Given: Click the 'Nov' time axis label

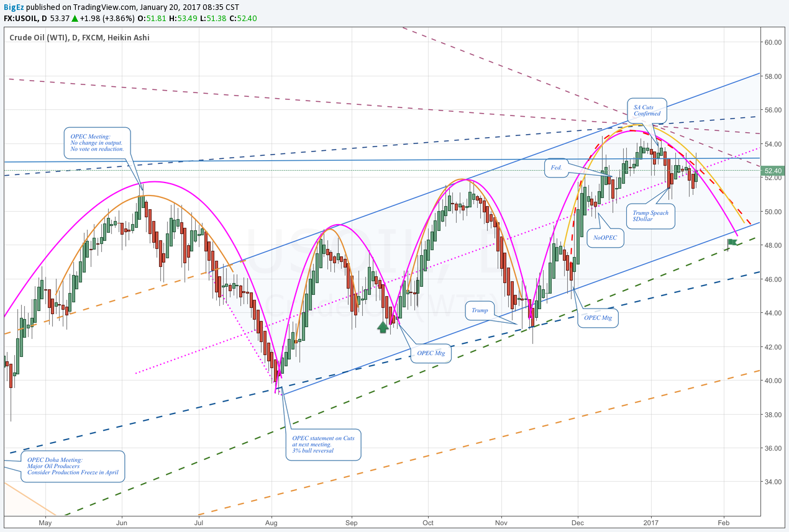Looking at the screenshot, I should (x=501, y=523).
